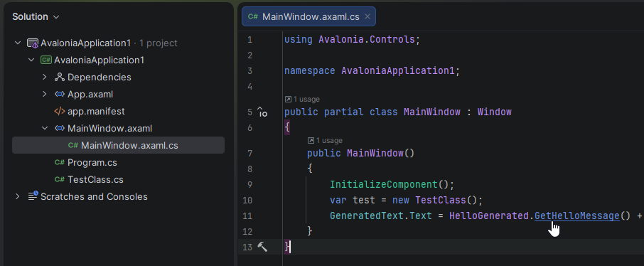Click the GetHelloMessage method link
This screenshot has width=644, height=266.
click(x=576, y=216)
